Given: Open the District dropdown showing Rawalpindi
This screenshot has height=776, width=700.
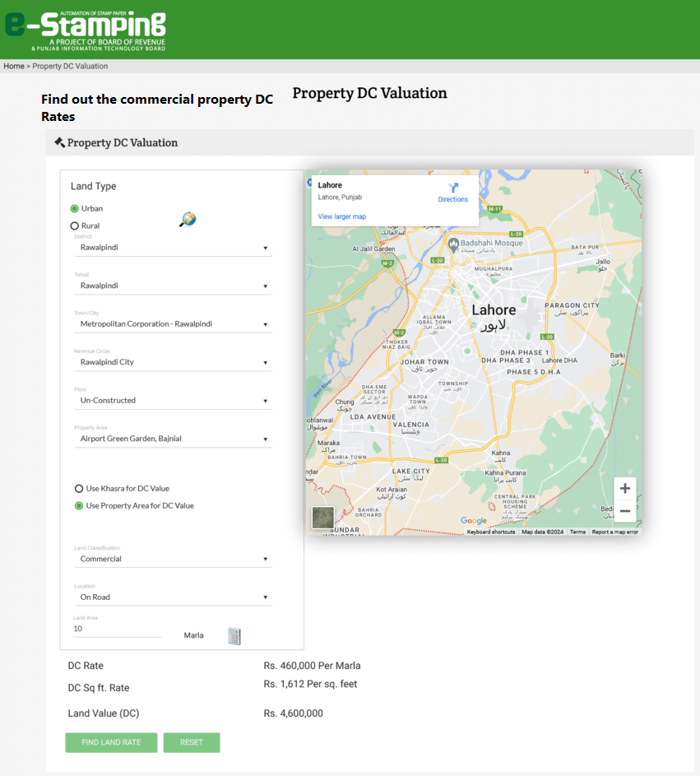Looking at the screenshot, I should point(173,248).
